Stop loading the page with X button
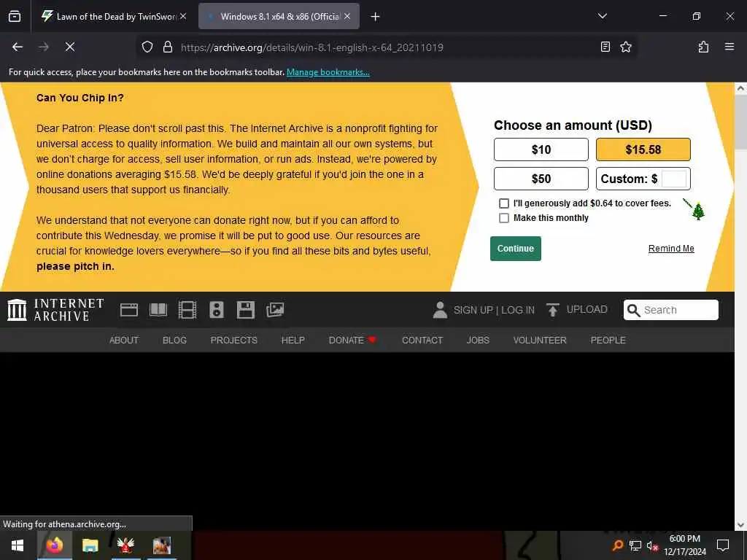 (70, 47)
